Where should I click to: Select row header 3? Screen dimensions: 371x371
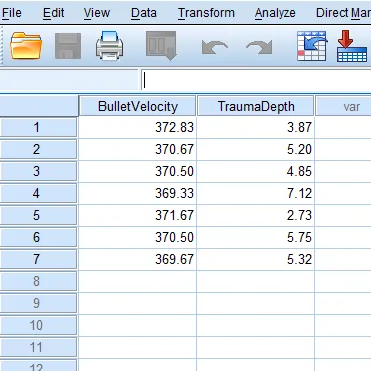pos(38,171)
